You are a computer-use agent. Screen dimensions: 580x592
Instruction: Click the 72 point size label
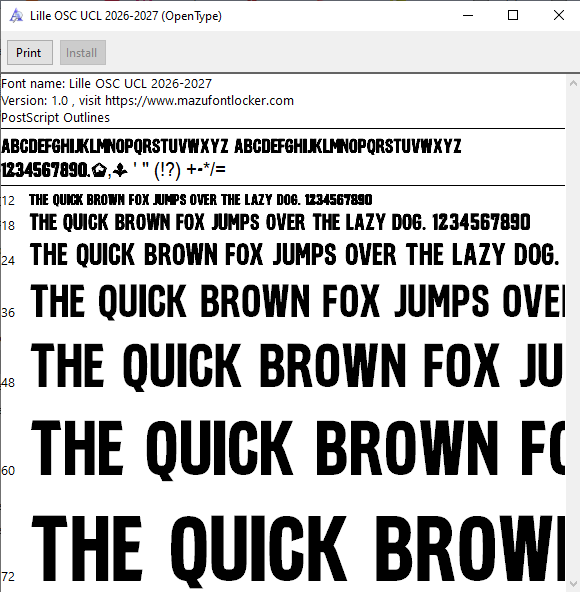(x=8, y=577)
